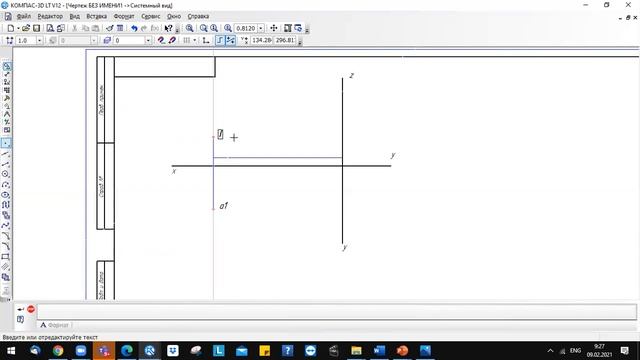Click the red Stop command icon
Screen dimensions: 640x360
pyautogui.click(x=31, y=309)
